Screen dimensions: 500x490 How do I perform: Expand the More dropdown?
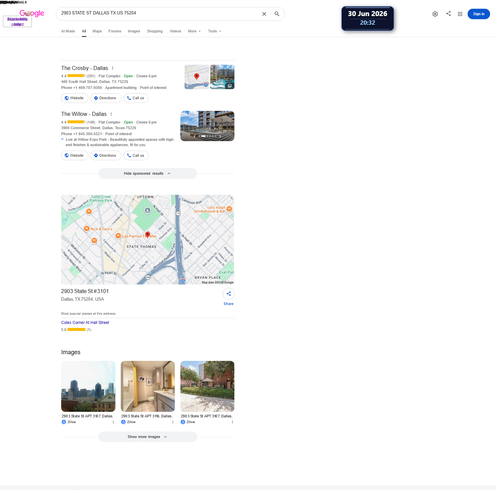coord(194,31)
